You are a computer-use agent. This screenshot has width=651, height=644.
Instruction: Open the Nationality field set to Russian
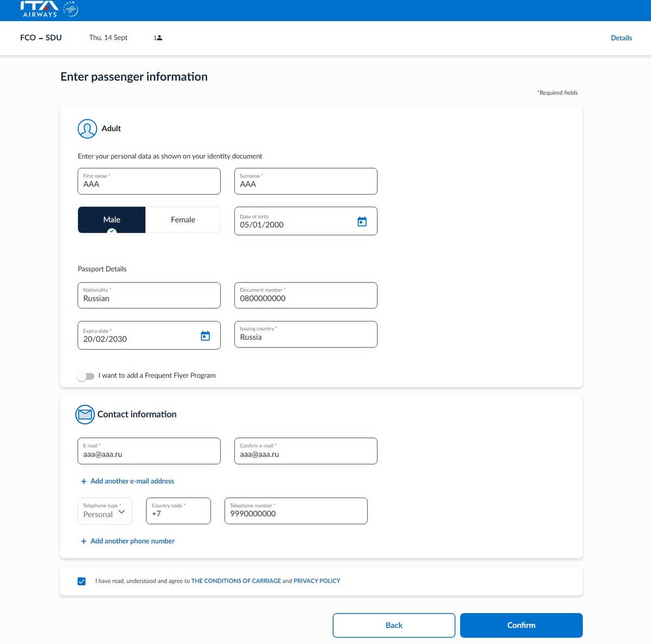[149, 295]
